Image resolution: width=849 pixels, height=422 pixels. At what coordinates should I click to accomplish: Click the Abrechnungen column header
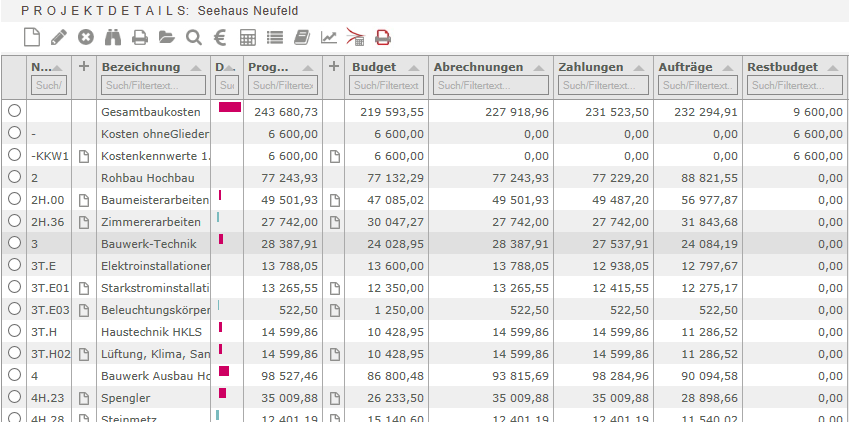[478, 67]
